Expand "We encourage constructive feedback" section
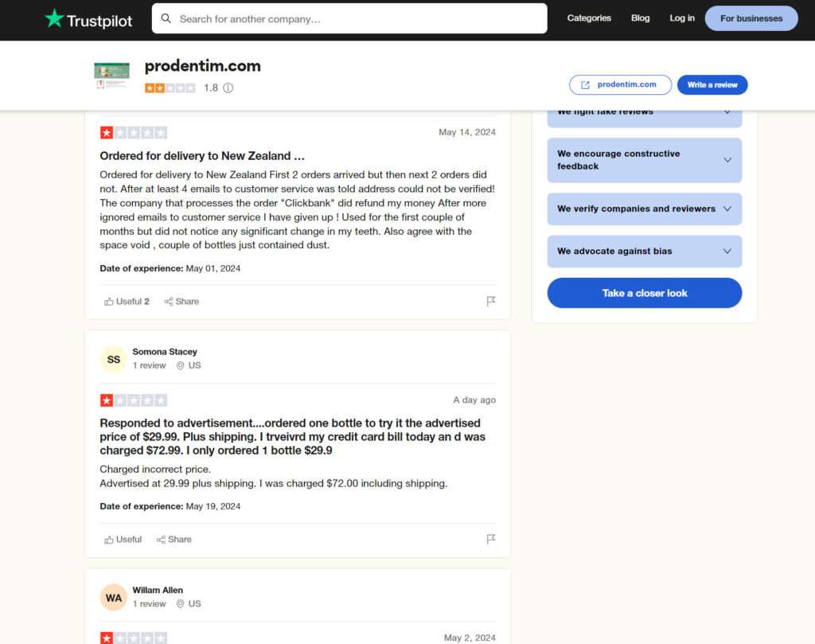 727,160
